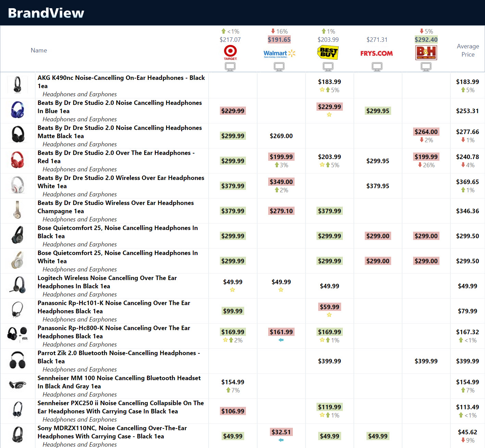
Task: Click $399.99 B&H price for Parrot Zik
Action: (426, 361)
